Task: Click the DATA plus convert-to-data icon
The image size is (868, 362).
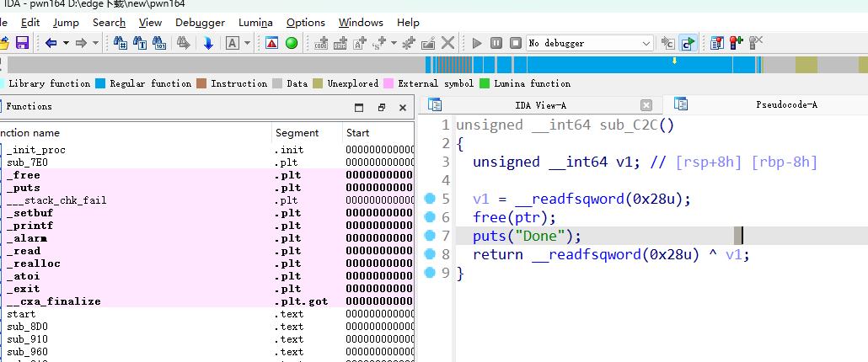Action: pyautogui.click(x=340, y=43)
